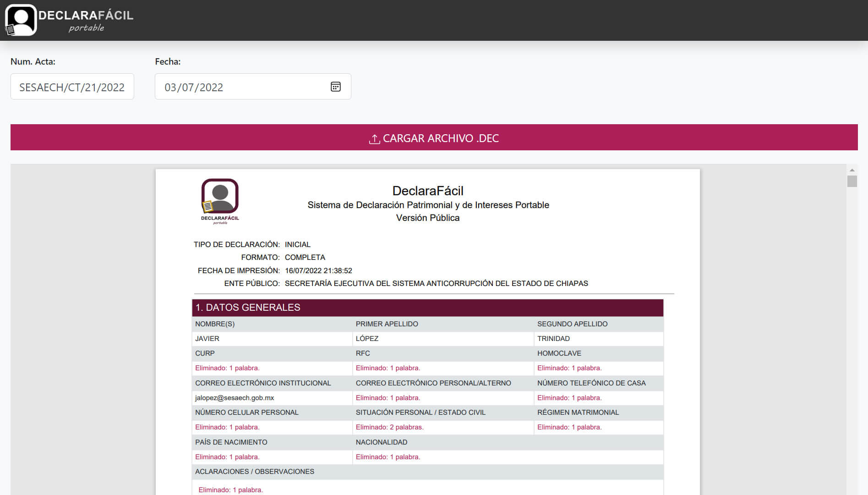The image size is (868, 495).
Task: Click the "INICIAL" tipo de declaración value
Action: (297, 244)
